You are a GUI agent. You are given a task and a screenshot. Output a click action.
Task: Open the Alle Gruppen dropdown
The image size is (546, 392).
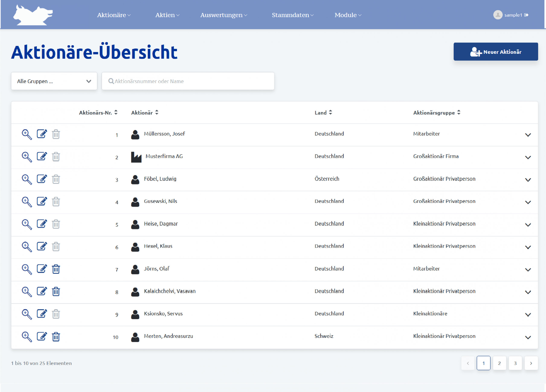[x=54, y=81]
